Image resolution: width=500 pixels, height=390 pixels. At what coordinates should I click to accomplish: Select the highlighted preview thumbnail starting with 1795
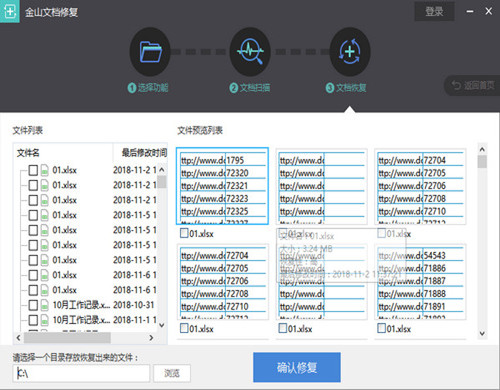click(x=222, y=186)
